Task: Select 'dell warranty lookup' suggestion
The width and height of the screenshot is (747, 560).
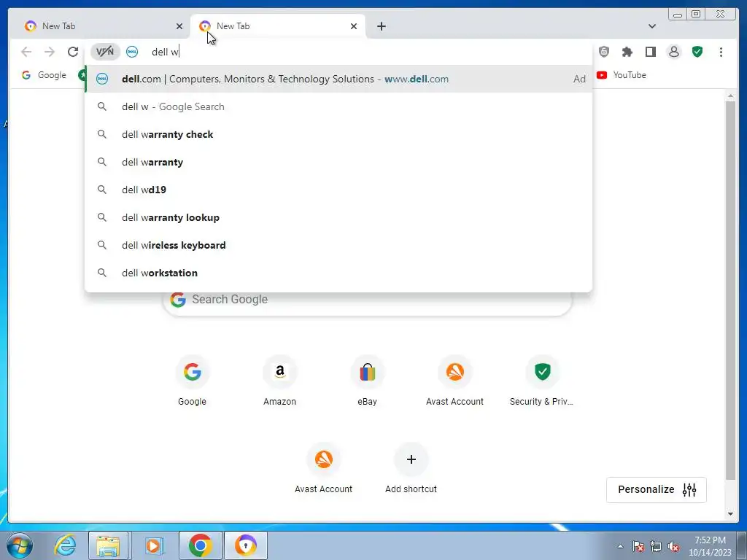Action: (x=338, y=217)
